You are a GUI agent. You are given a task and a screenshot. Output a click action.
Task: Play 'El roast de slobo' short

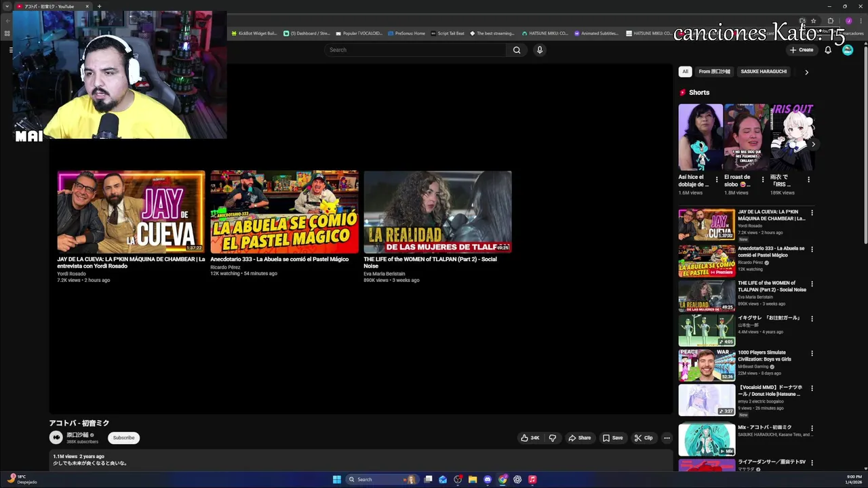coord(746,137)
